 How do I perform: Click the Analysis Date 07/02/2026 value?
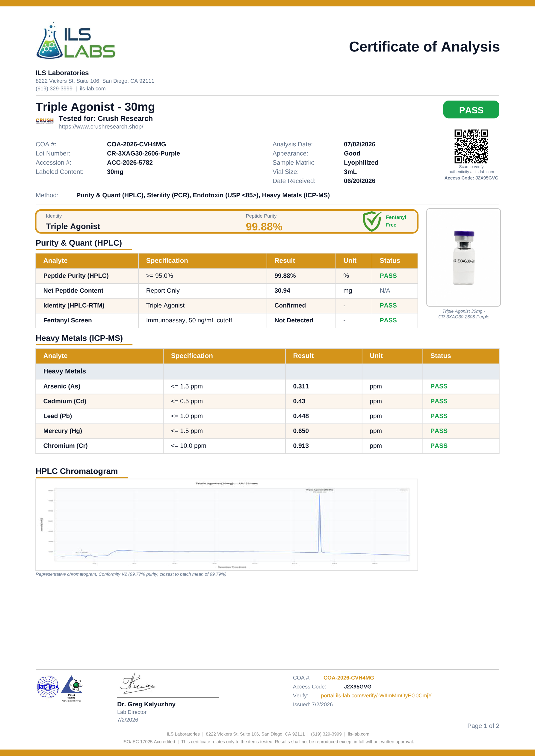coord(359,144)
